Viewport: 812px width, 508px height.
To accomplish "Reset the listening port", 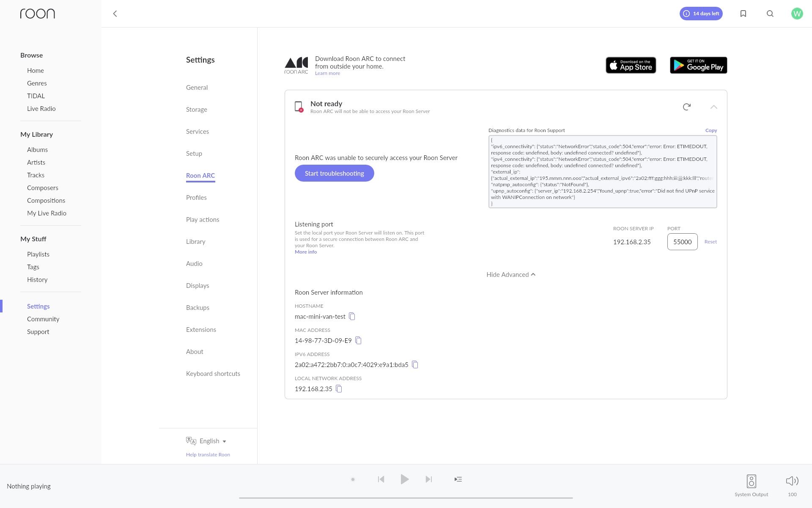I will [710, 242].
